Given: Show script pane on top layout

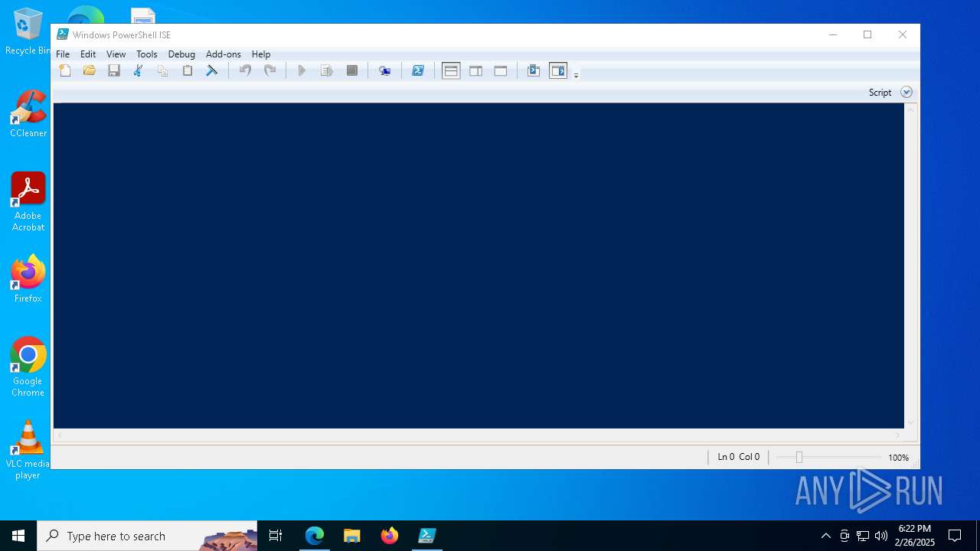Looking at the screenshot, I should pyautogui.click(x=451, y=70).
